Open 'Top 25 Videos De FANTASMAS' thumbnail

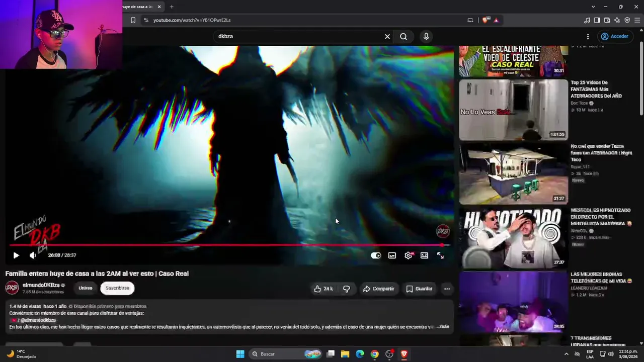513,110
